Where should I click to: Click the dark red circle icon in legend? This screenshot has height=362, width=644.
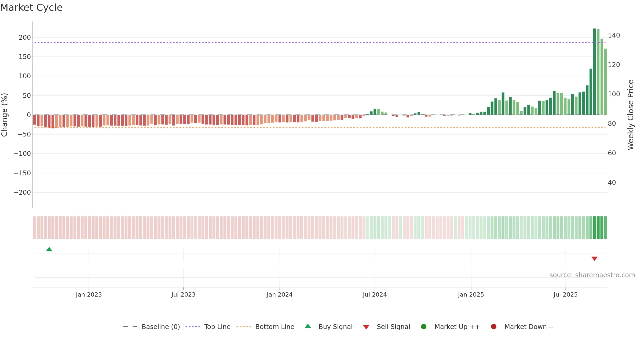pyautogui.click(x=493, y=327)
